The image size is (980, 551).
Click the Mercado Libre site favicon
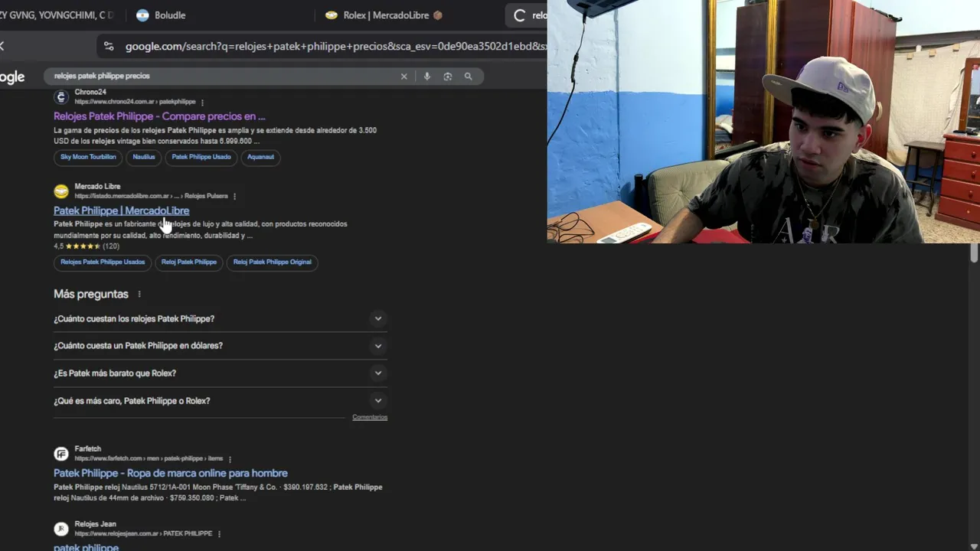[x=61, y=191]
